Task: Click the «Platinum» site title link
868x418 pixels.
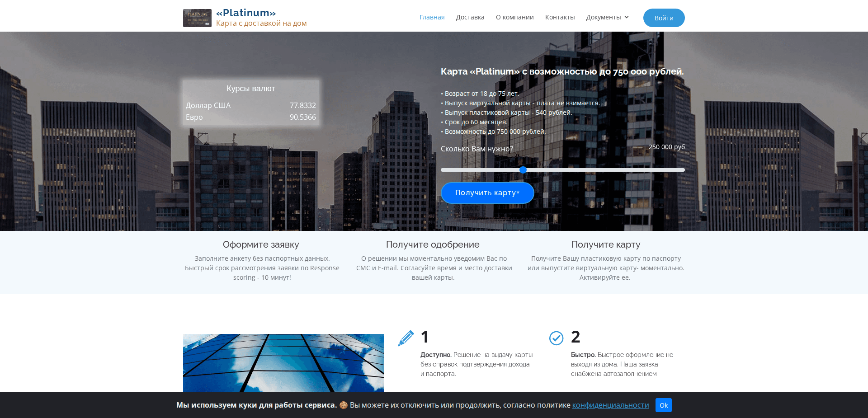Action: (x=246, y=12)
